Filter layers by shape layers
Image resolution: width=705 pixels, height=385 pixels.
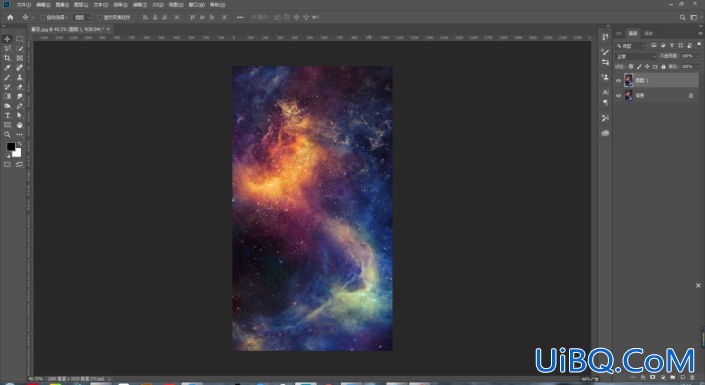click(681, 45)
